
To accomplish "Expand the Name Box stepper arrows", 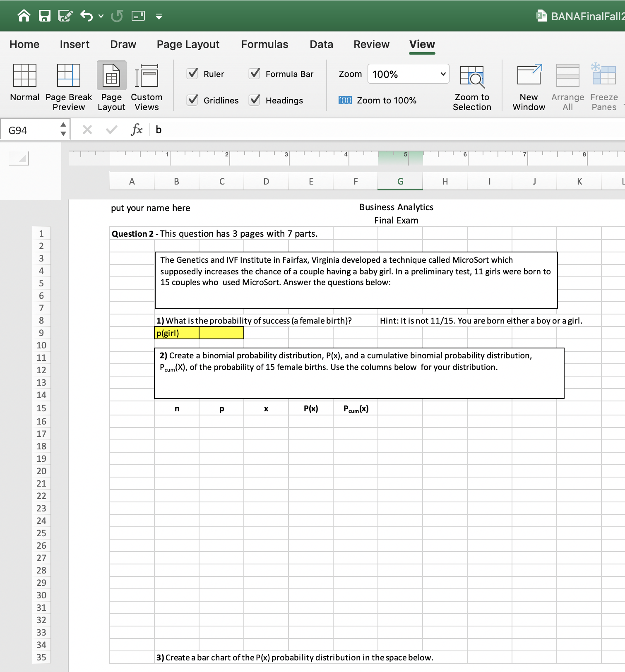I will coord(63,130).
